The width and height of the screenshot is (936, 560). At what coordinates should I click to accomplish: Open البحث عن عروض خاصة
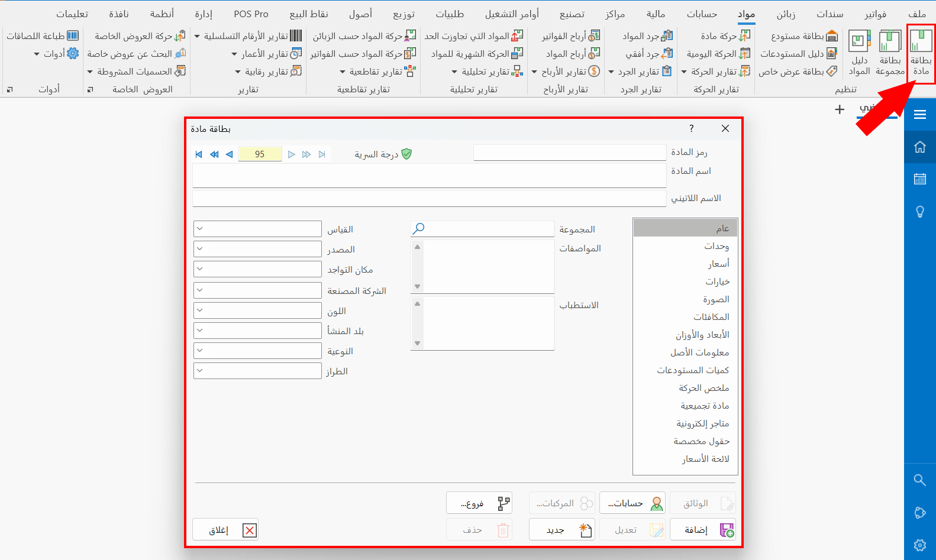(x=137, y=54)
